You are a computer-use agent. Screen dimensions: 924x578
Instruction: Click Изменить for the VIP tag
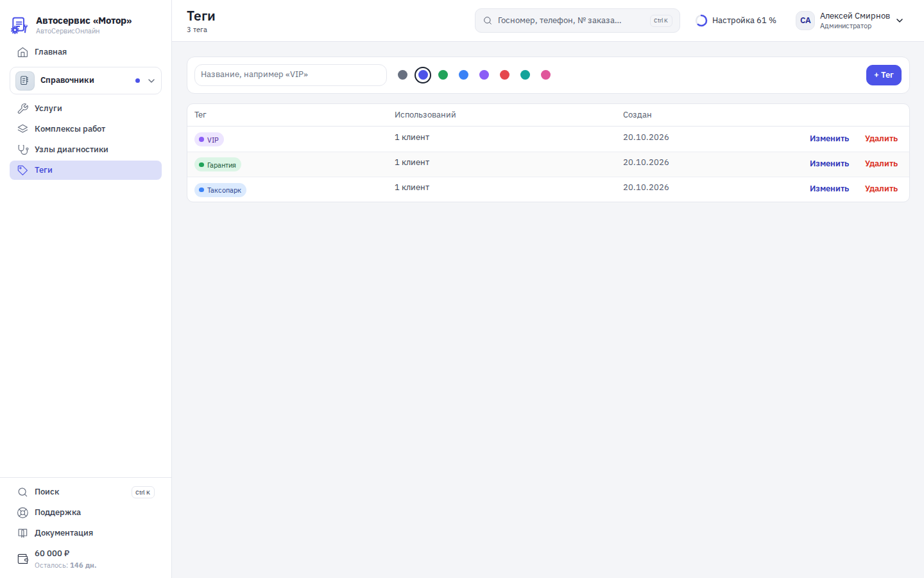tap(829, 139)
